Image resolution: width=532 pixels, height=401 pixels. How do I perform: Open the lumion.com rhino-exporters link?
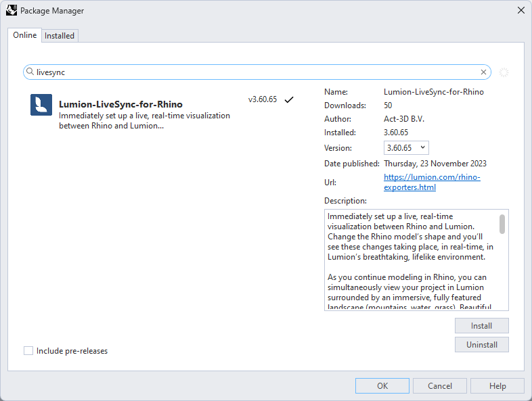coord(432,182)
